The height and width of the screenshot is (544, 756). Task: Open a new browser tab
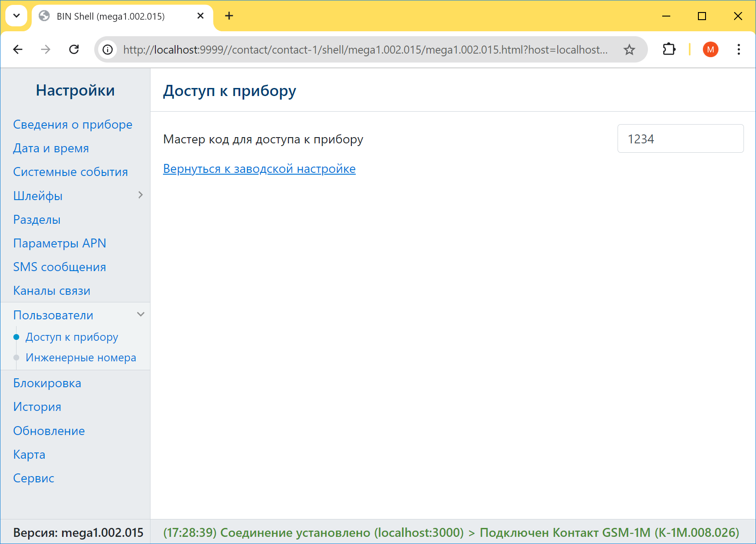coord(229,16)
